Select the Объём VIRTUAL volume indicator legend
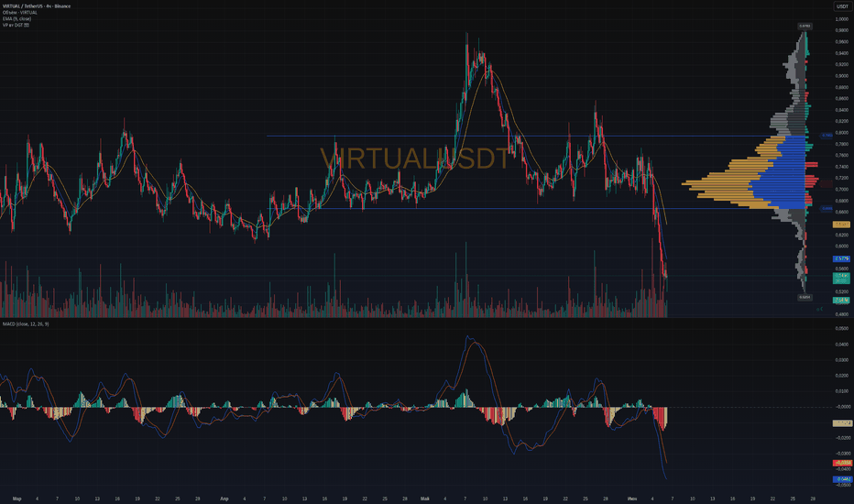Screen dimensions: 854x504 (20, 13)
